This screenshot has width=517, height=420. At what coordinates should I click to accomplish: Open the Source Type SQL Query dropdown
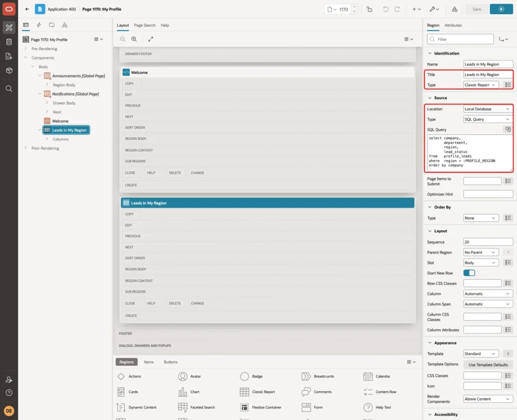(488, 119)
